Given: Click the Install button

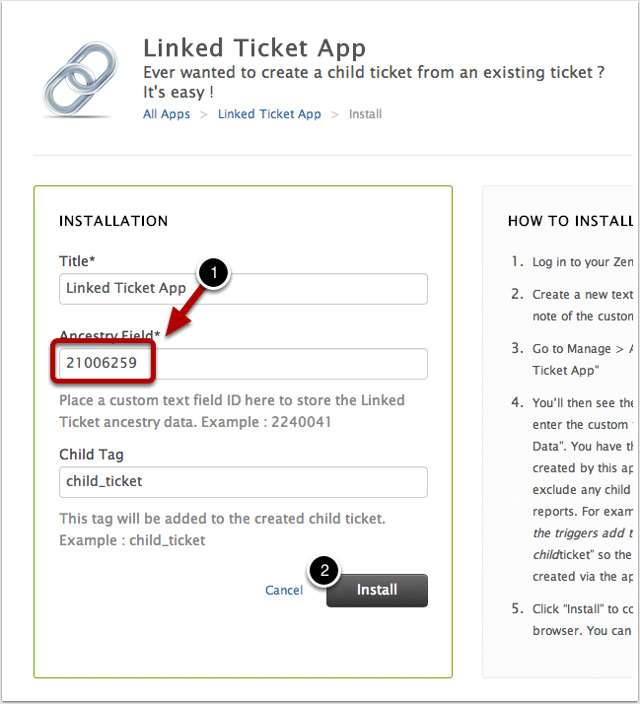Looking at the screenshot, I should pos(377,590).
